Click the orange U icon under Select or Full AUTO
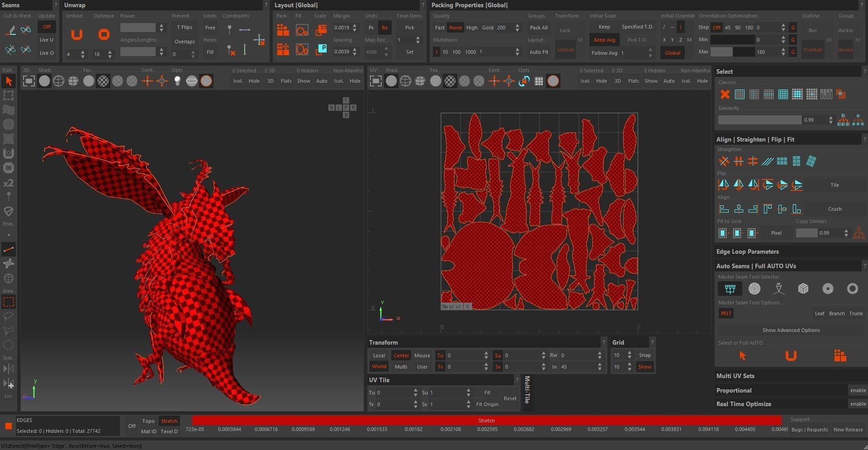The height and width of the screenshot is (450, 868). point(791,356)
